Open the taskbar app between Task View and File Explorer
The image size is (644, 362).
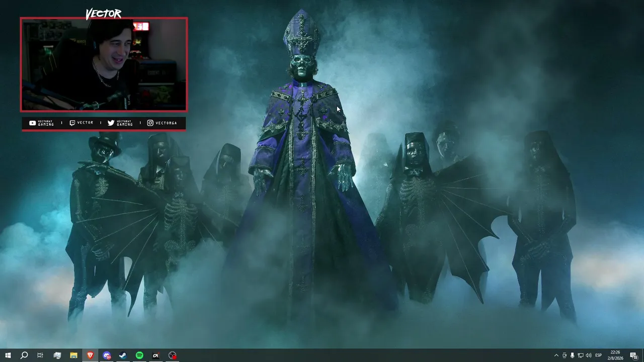tap(57, 355)
